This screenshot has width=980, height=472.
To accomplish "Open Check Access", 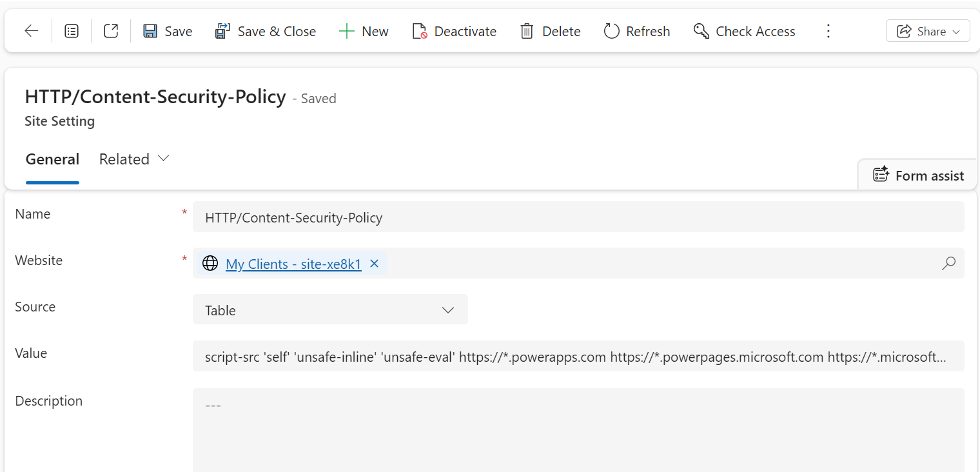I will click(x=745, y=31).
